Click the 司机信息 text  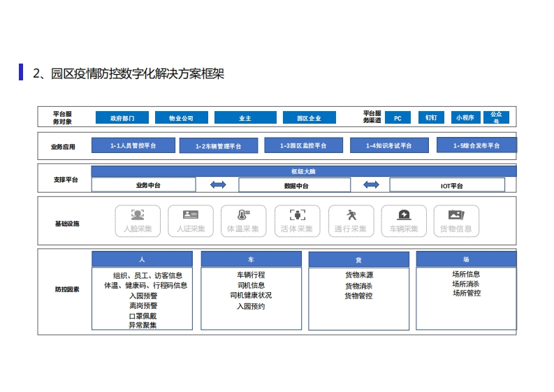coord(251,285)
